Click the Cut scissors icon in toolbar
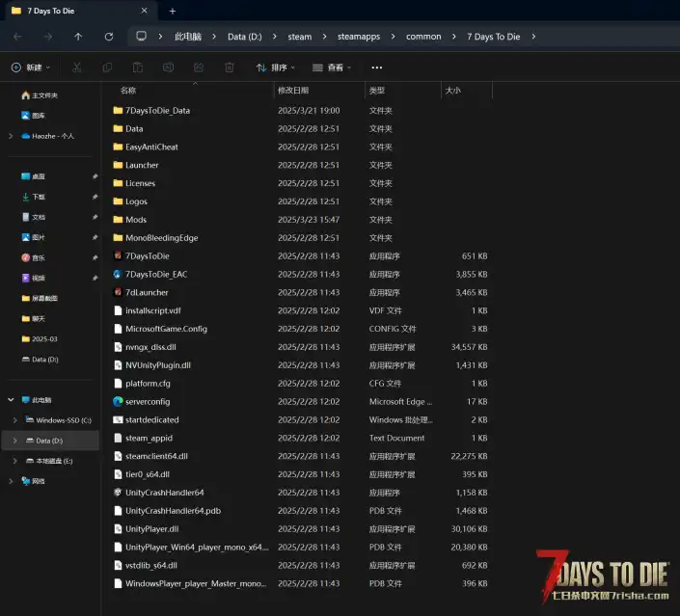 pos(77,67)
